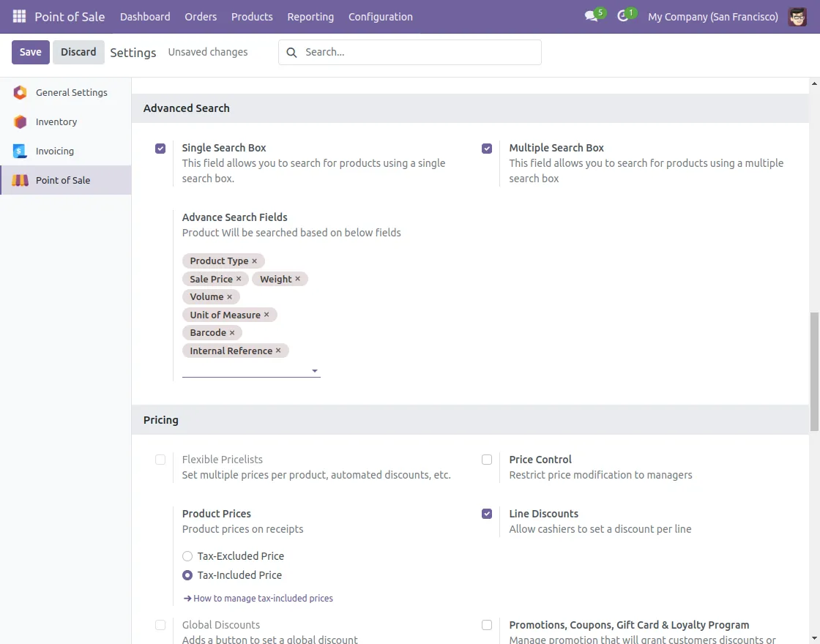Open the chat messages icon

tap(591, 16)
